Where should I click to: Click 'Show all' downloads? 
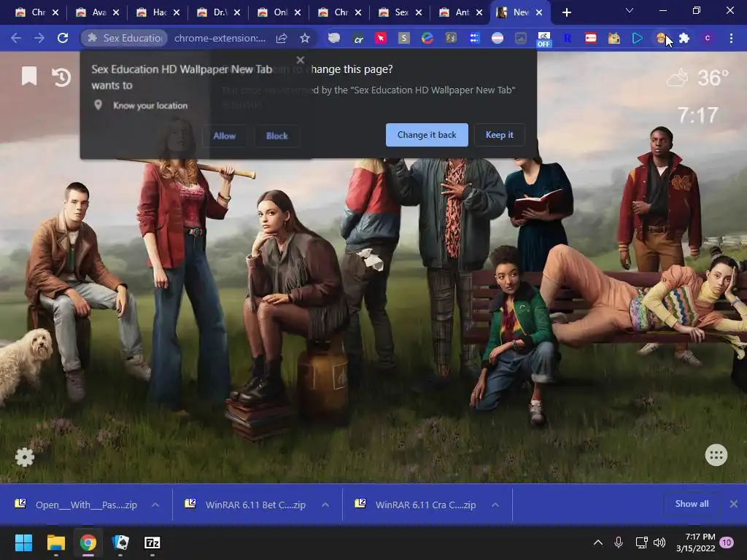tap(692, 504)
